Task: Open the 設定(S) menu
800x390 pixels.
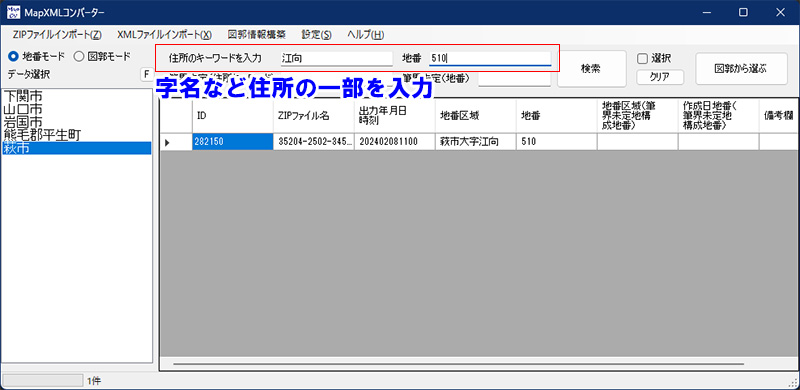Action: pyautogui.click(x=316, y=35)
